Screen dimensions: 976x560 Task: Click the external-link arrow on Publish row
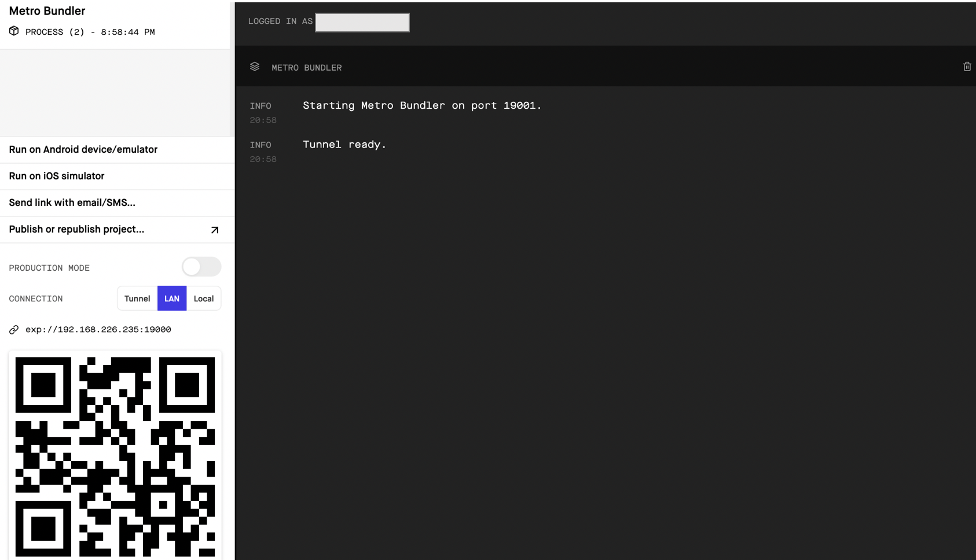(214, 229)
